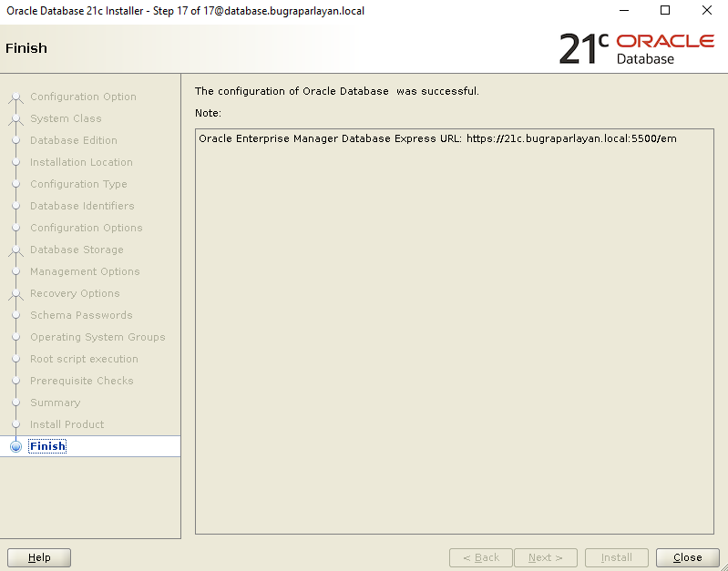
Task: Click the Configuration Option step node icon
Action: (15, 97)
